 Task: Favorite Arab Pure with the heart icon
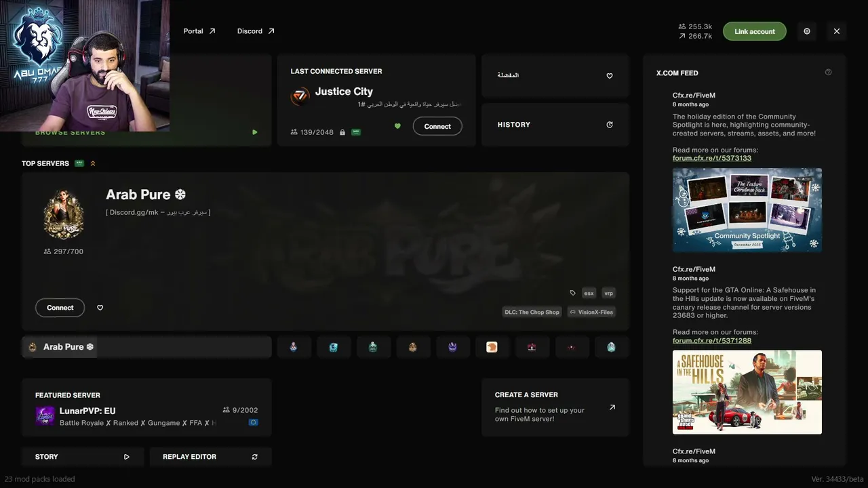(100, 308)
